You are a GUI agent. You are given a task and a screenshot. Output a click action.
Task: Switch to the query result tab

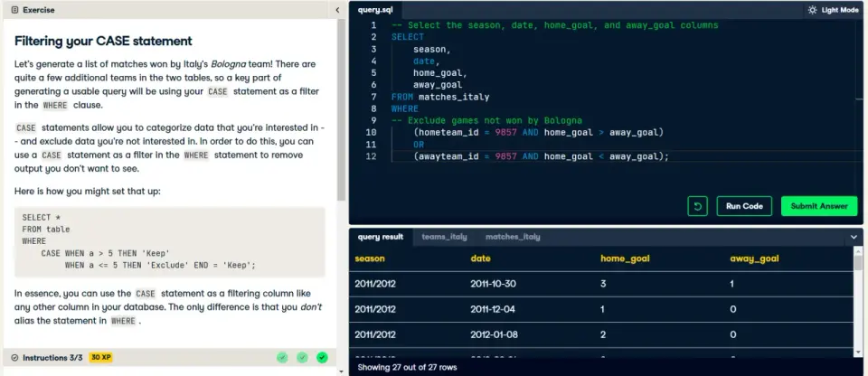click(381, 237)
